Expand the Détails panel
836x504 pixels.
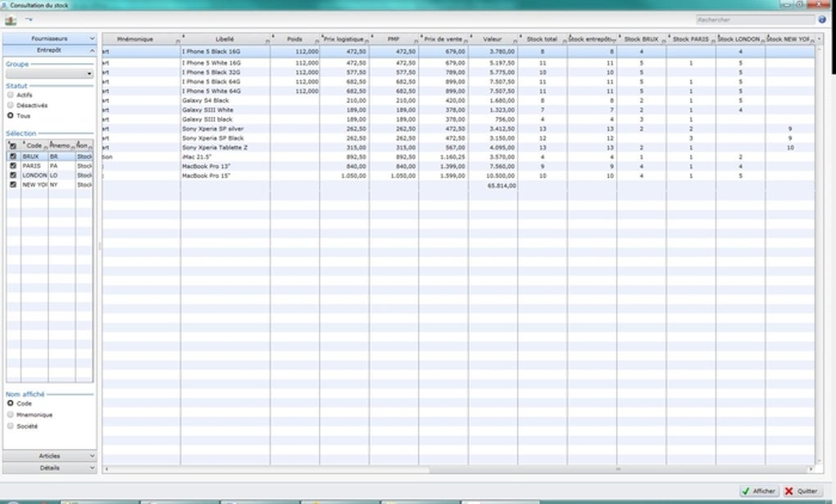tap(49, 468)
